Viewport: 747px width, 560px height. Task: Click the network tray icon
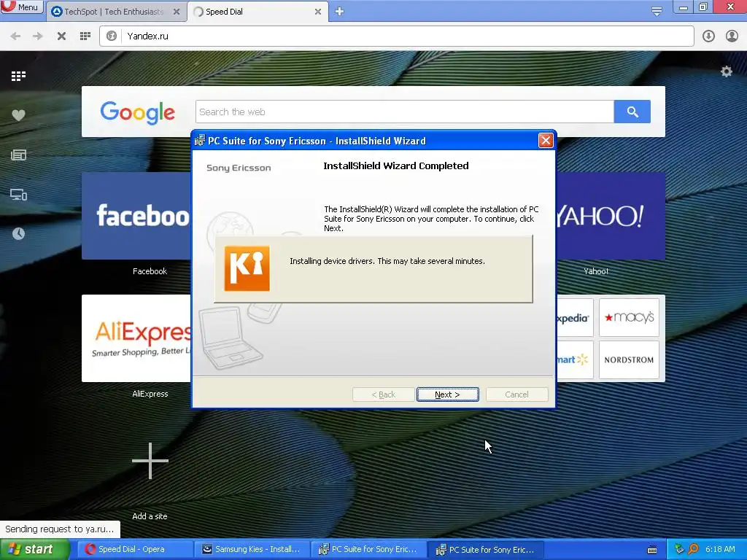pyautogui.click(x=679, y=549)
